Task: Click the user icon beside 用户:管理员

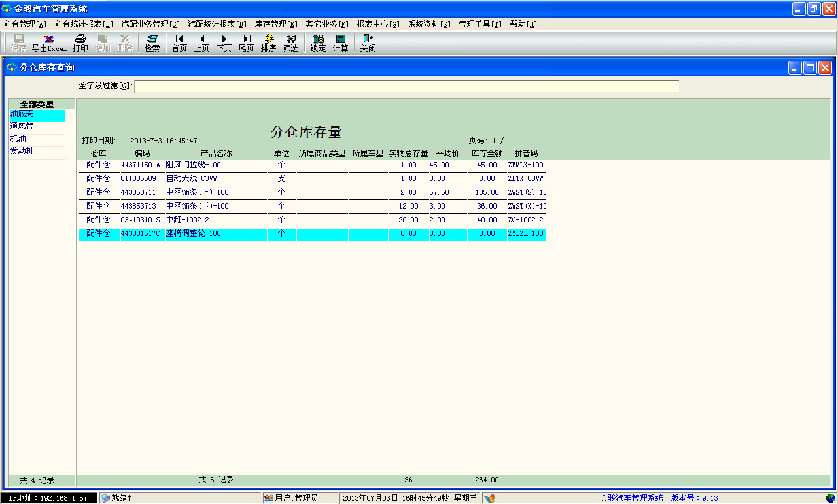Action: coord(269,498)
